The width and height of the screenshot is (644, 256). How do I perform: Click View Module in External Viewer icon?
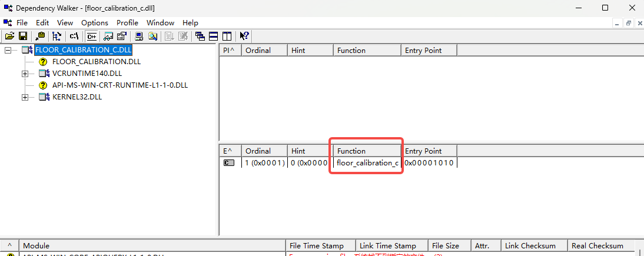click(108, 36)
